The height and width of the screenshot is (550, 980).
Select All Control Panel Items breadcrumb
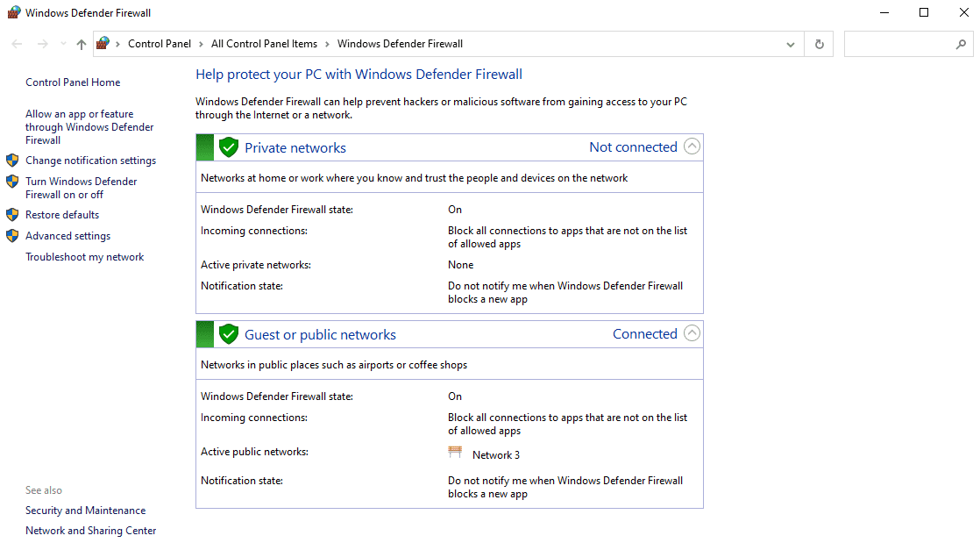(x=264, y=44)
